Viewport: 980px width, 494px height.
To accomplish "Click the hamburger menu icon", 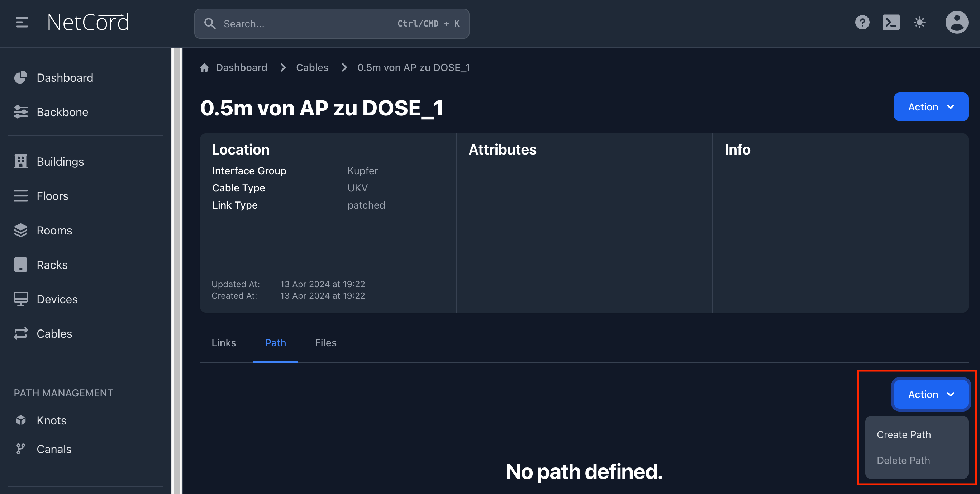I will point(22,23).
